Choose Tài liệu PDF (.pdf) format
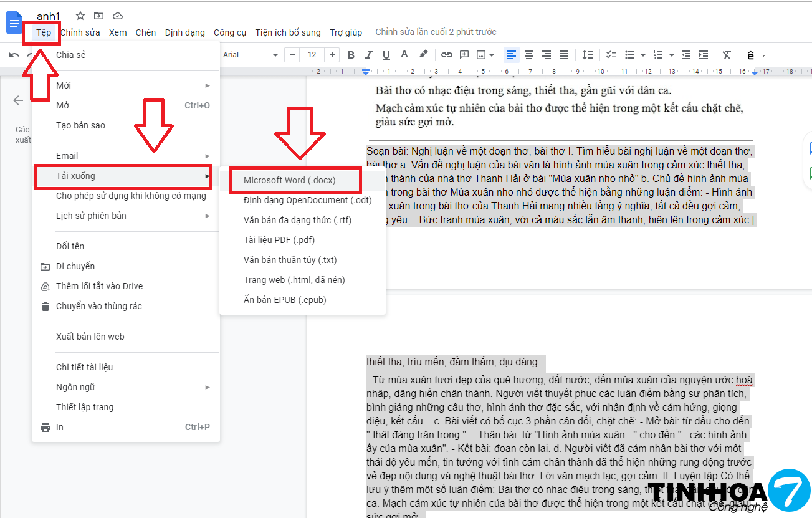The image size is (812, 518). [279, 240]
